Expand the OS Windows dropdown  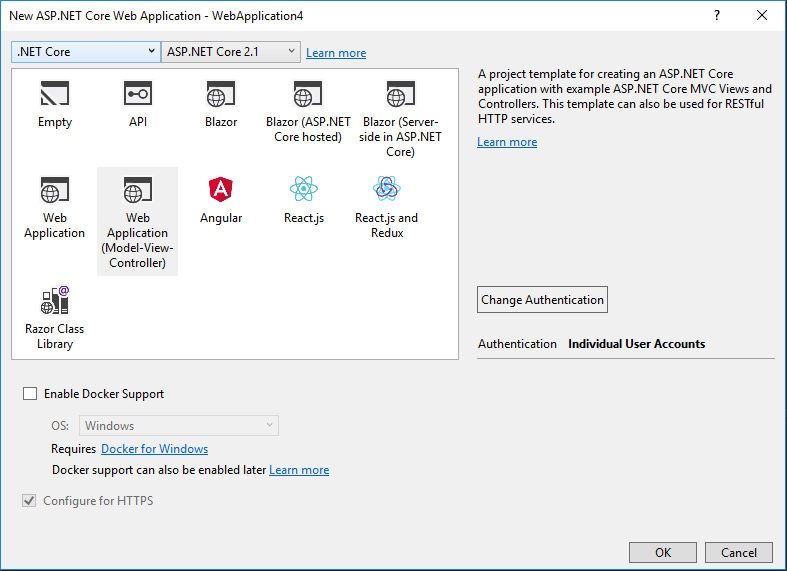(179, 425)
